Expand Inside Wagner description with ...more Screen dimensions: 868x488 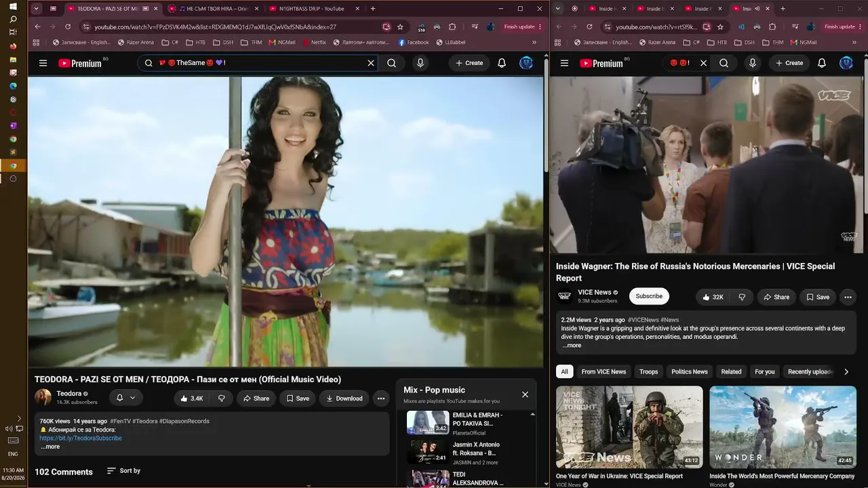click(x=572, y=346)
